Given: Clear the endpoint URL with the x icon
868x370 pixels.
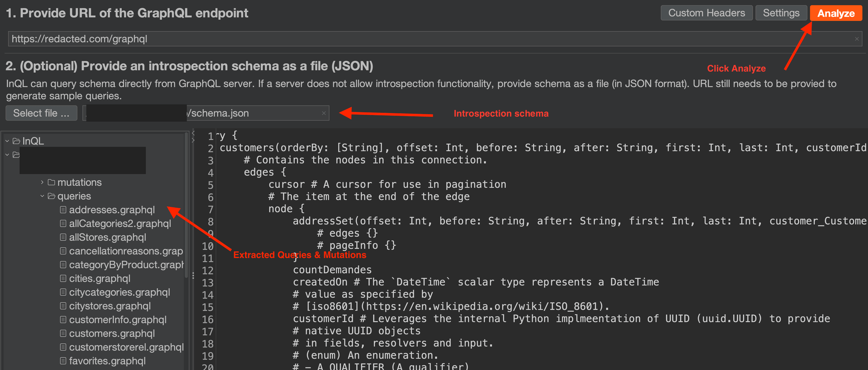Looking at the screenshot, I should (x=856, y=39).
